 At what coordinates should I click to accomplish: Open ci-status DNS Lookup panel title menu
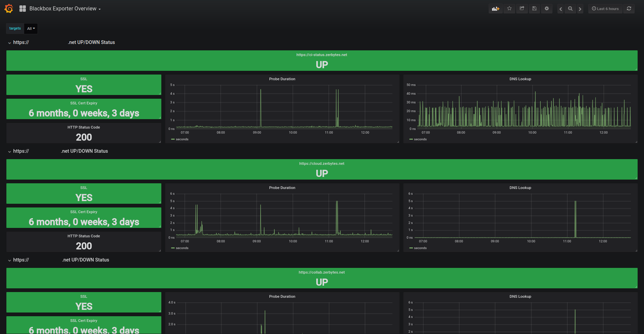pyautogui.click(x=520, y=79)
